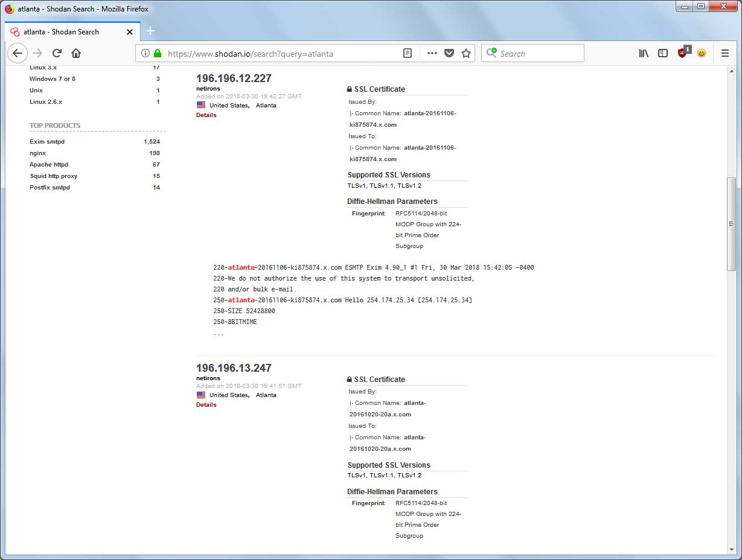Close the atlanta - Shodan Search tab
The image size is (742, 560).
click(130, 32)
